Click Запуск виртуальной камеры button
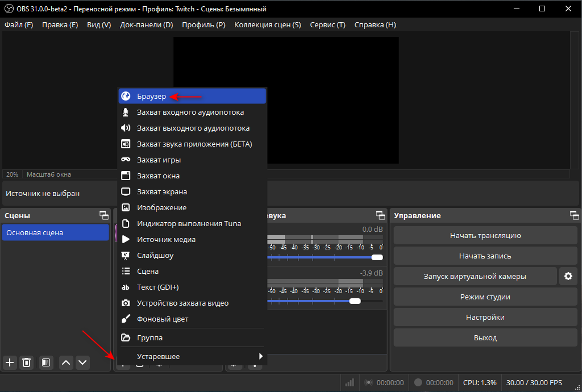 (x=475, y=276)
